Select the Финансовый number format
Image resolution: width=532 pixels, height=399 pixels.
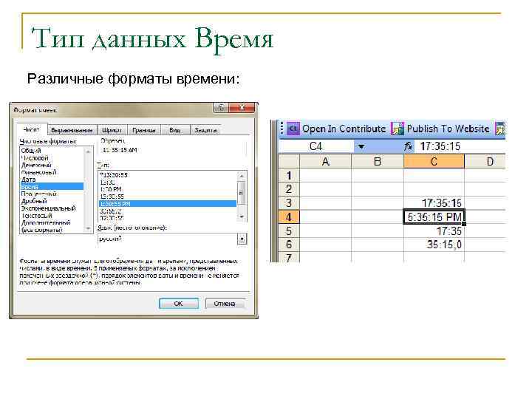tap(52, 172)
